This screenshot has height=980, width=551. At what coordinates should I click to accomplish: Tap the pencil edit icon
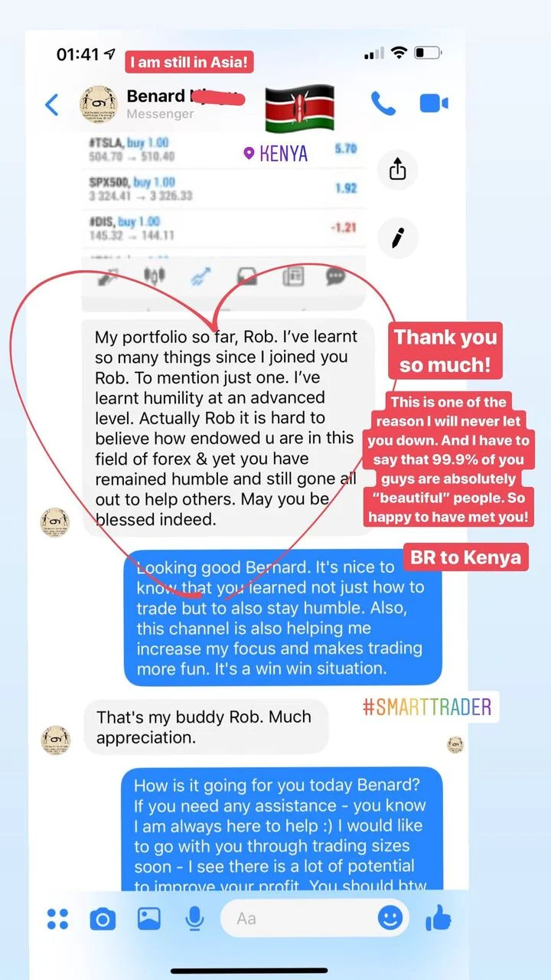pyautogui.click(x=398, y=237)
